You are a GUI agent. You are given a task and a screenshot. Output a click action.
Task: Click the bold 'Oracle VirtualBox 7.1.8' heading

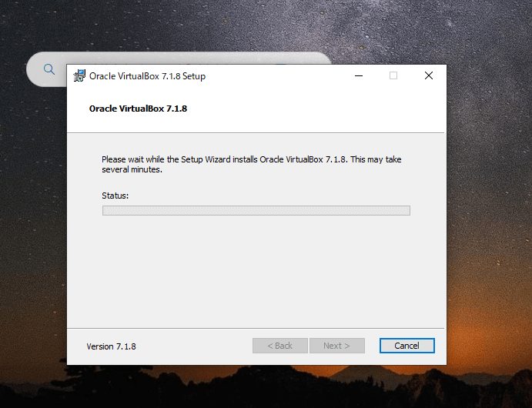coord(138,109)
